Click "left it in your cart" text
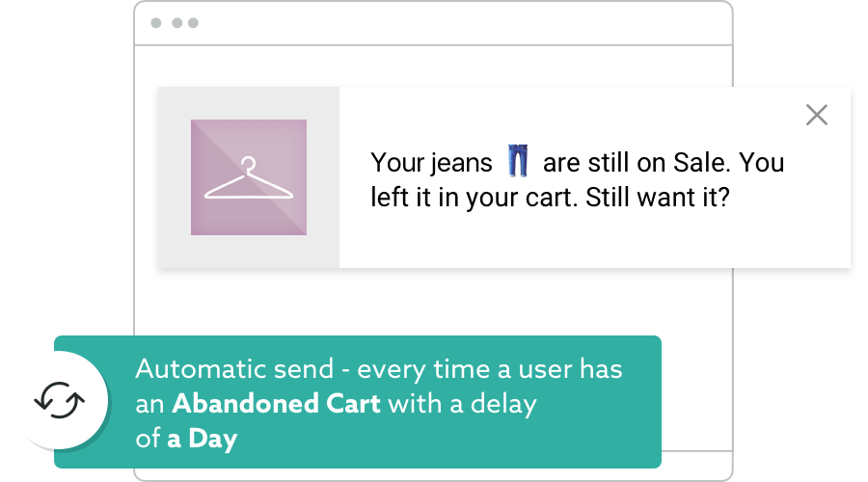868x482 pixels. pyautogui.click(x=468, y=198)
